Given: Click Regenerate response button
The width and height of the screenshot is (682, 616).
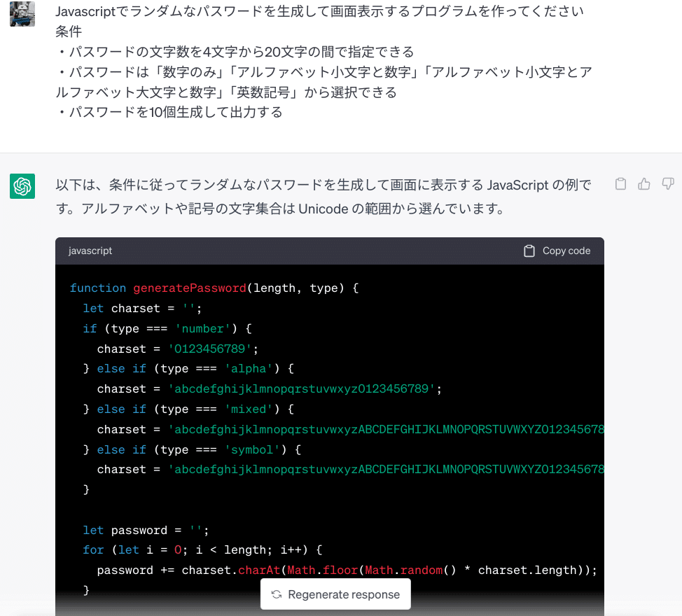Looking at the screenshot, I should 335,594.
